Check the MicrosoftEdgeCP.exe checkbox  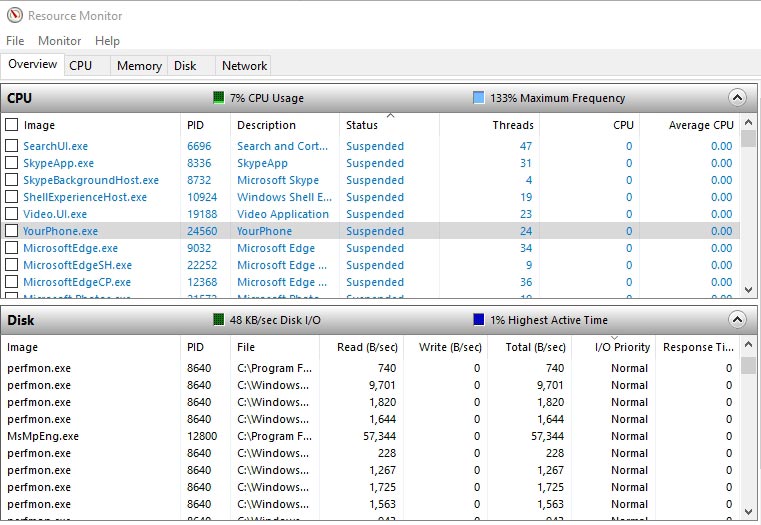12,281
